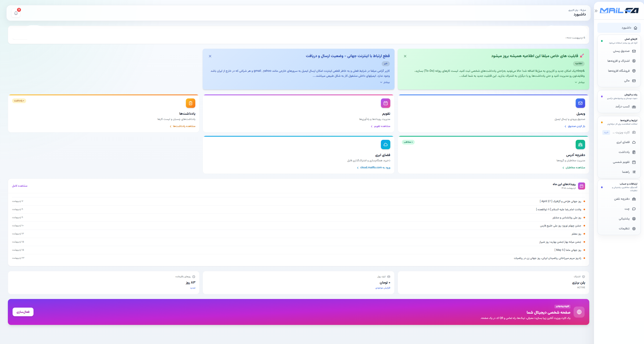Click the card icon beside مالی
This screenshot has height=344, width=644.
(634, 81)
